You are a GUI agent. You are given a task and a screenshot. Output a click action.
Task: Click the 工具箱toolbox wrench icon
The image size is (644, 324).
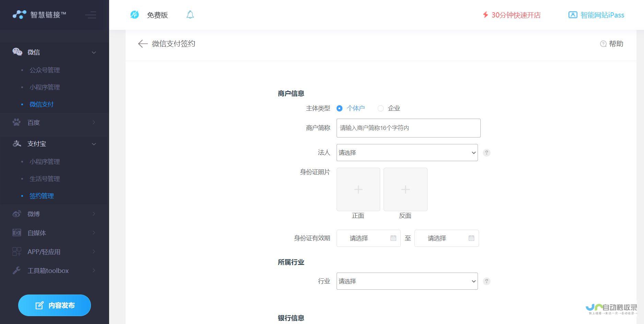[x=16, y=271]
